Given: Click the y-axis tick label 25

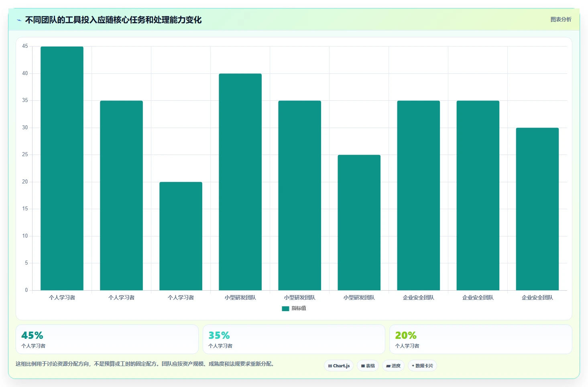Looking at the screenshot, I should tap(25, 155).
